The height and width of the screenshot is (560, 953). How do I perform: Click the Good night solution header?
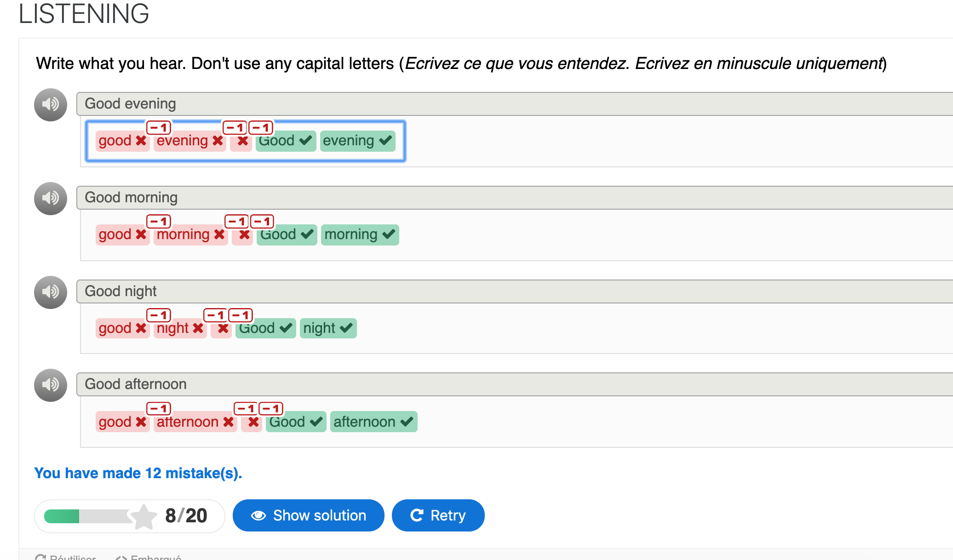pos(514,291)
